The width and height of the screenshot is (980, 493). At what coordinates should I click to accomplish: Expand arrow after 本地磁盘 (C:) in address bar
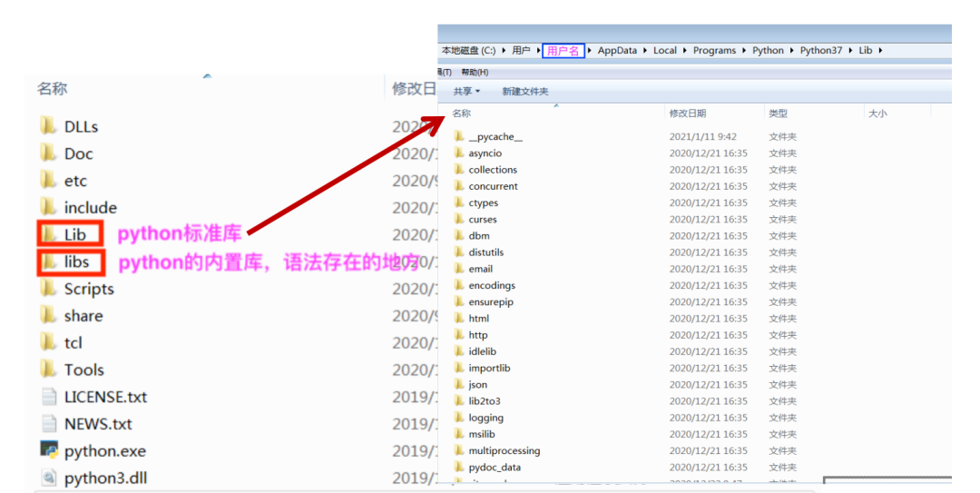tap(505, 50)
